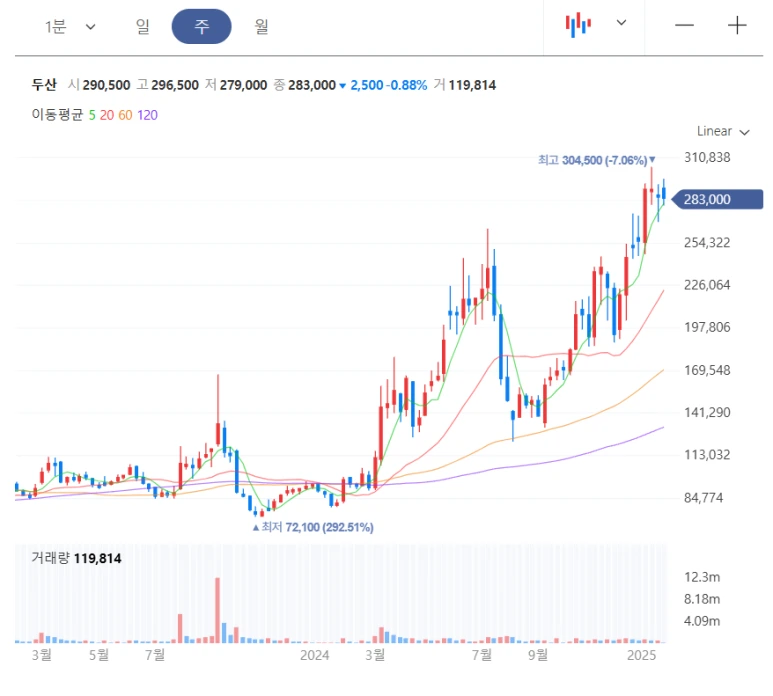Click the candlestick chart type icon

click(578, 24)
